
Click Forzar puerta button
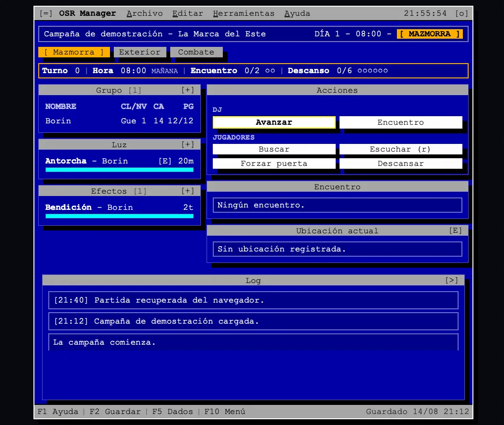pos(274,163)
